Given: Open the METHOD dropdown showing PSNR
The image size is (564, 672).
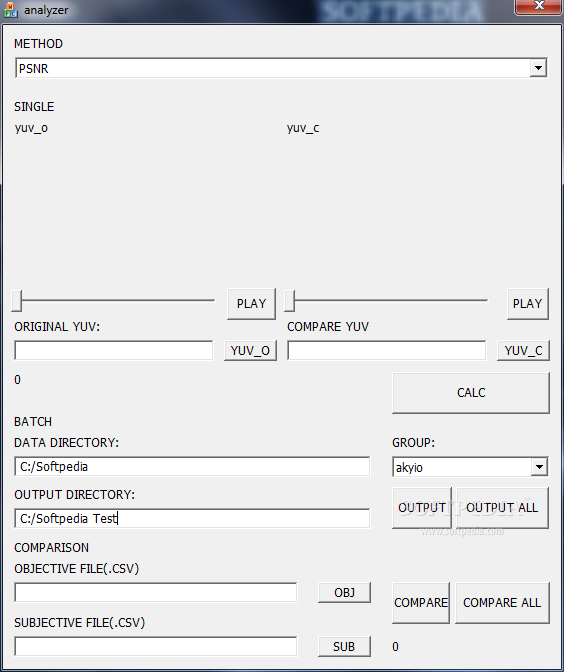Looking at the screenshot, I should point(281,68).
